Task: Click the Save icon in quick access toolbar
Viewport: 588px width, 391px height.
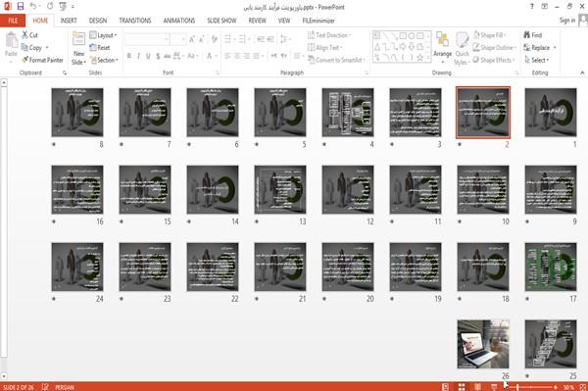Action: coord(21,7)
